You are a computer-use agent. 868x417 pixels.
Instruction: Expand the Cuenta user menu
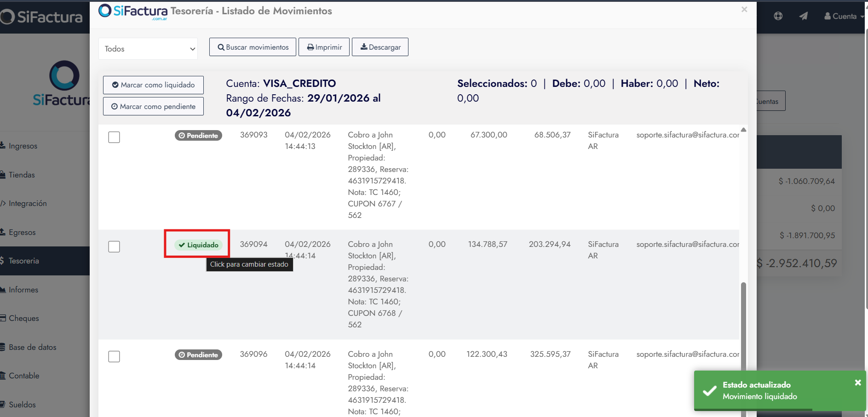[x=844, y=16]
